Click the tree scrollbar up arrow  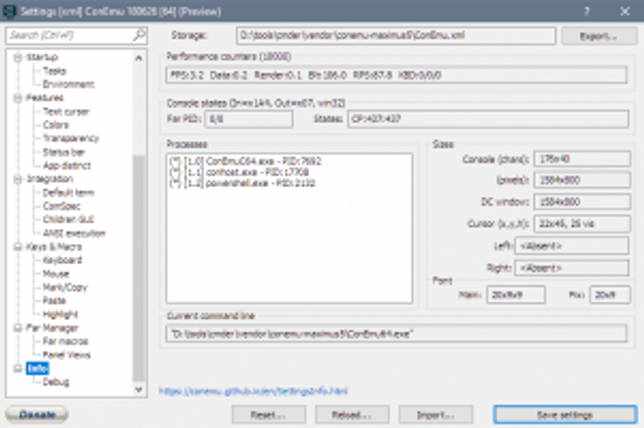139,59
